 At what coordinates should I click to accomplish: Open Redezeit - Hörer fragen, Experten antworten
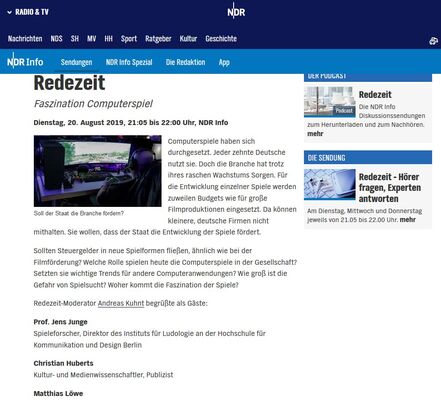389,188
